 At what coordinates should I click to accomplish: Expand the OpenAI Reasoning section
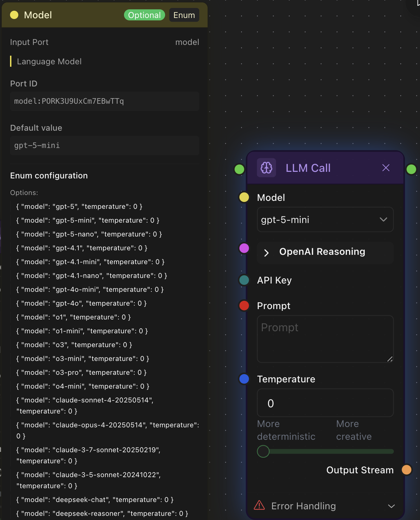tap(266, 253)
